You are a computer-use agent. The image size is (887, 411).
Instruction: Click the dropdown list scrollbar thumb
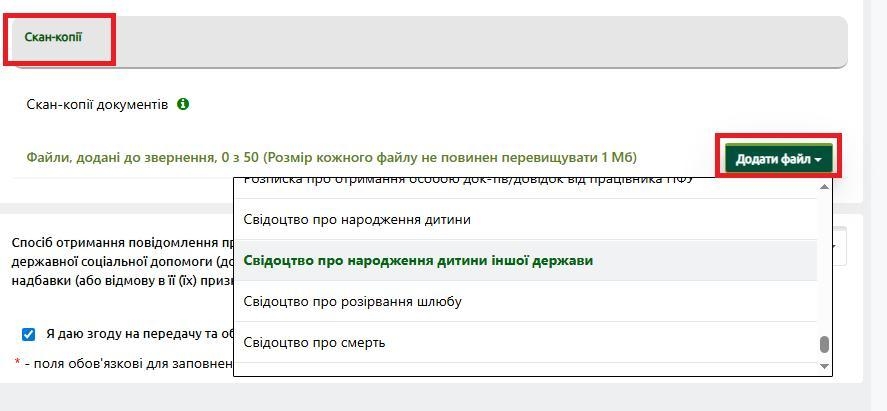824,345
